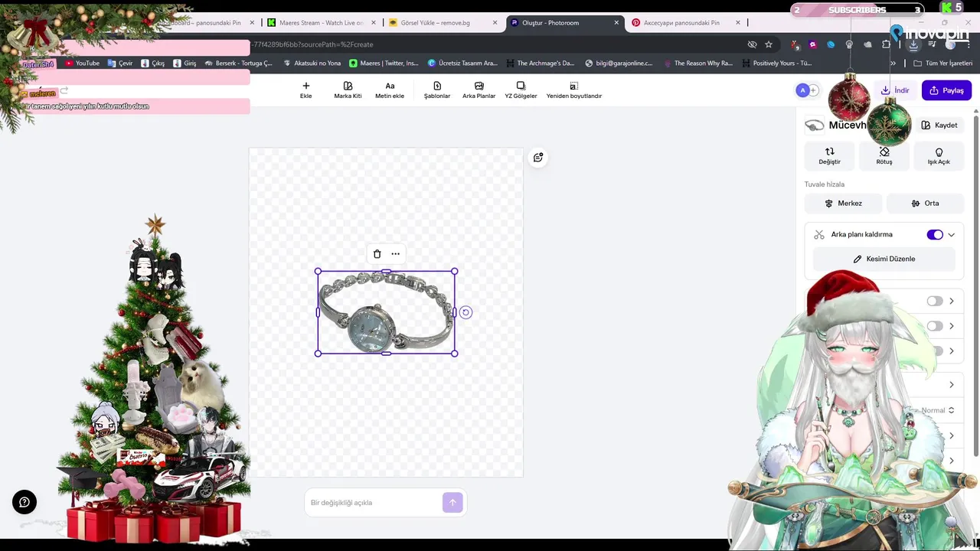Collapse the Arka planı kaldırma section chevron
The height and width of the screenshot is (551, 980).
pos(952,235)
